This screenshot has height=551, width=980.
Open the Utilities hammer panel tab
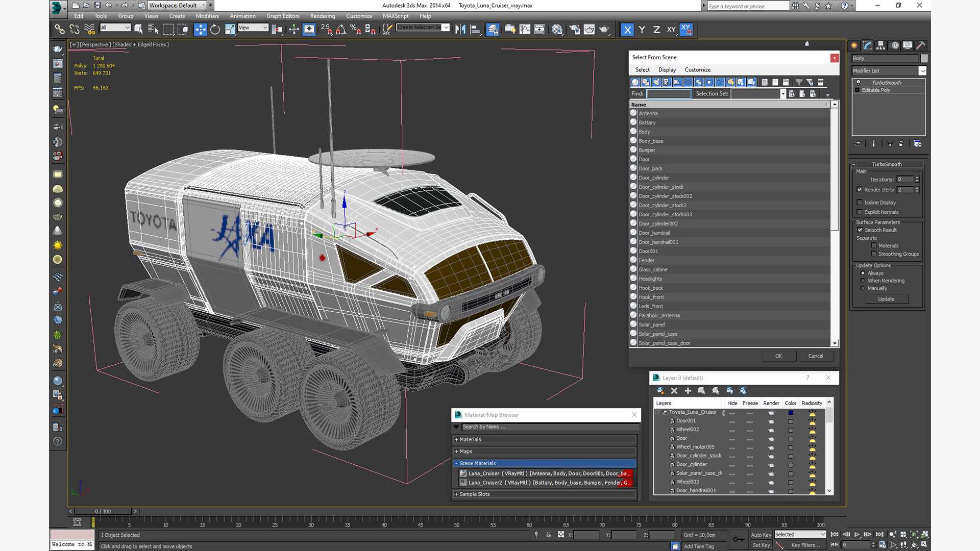[x=920, y=45]
